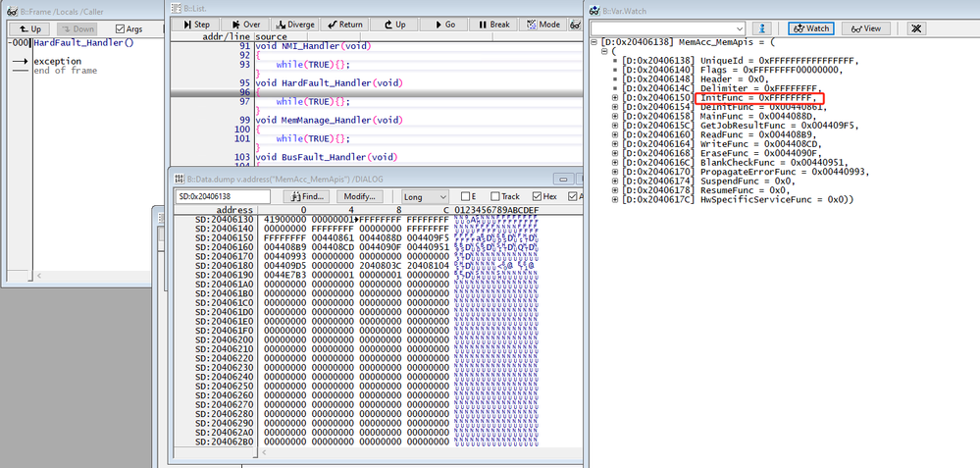Click the address column header in Data.dump
Image resolution: width=980 pixels, height=468 pixels.
[x=234, y=210]
